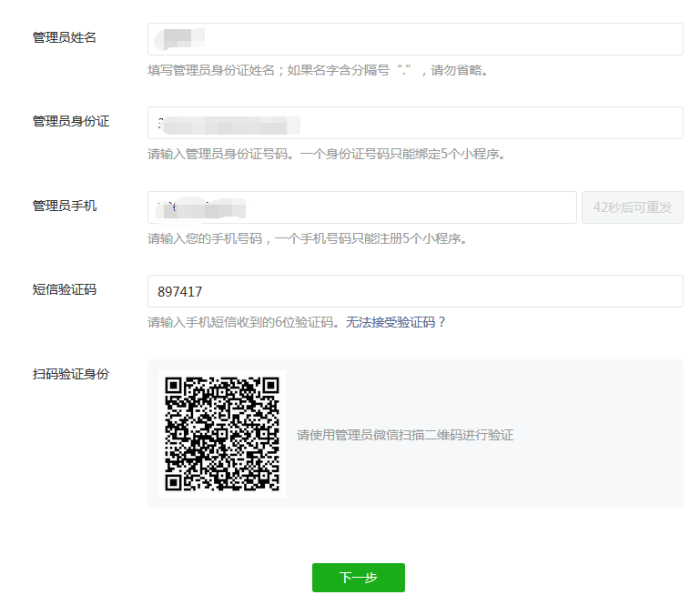Viewport: 700px width, 605px height.
Task: Click the 短信验证码 field containing 897417
Action: tap(415, 291)
